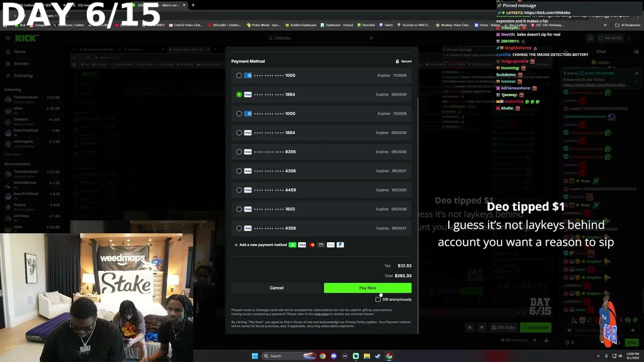This screenshot has height=362, width=644.
Task: Select the card ending 4459
Action: click(321, 190)
